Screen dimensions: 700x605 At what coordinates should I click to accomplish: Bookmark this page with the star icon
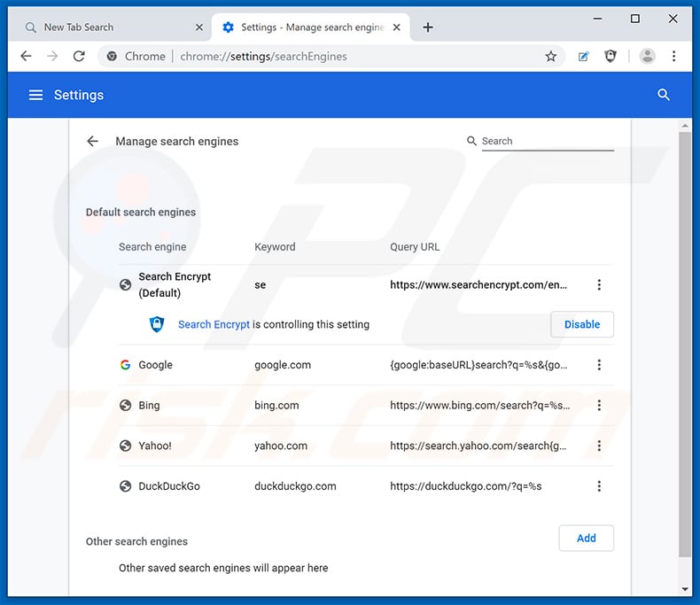coord(551,56)
